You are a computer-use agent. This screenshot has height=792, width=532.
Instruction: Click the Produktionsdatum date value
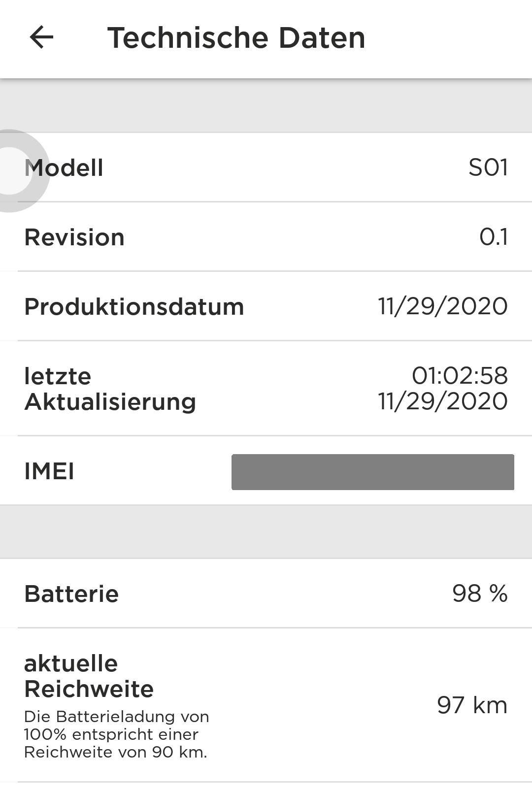tap(442, 306)
